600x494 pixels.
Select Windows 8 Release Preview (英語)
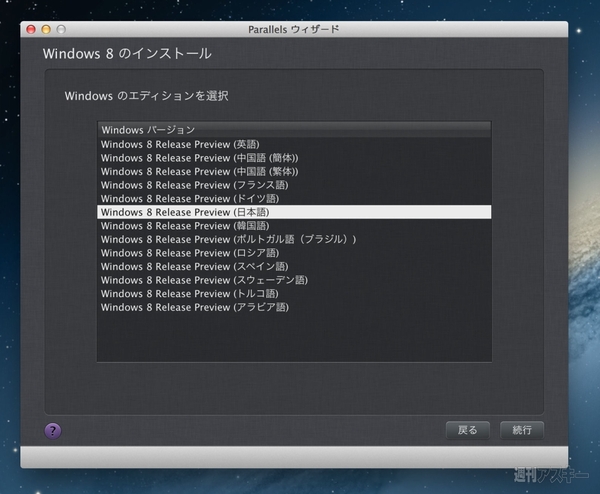(x=294, y=144)
